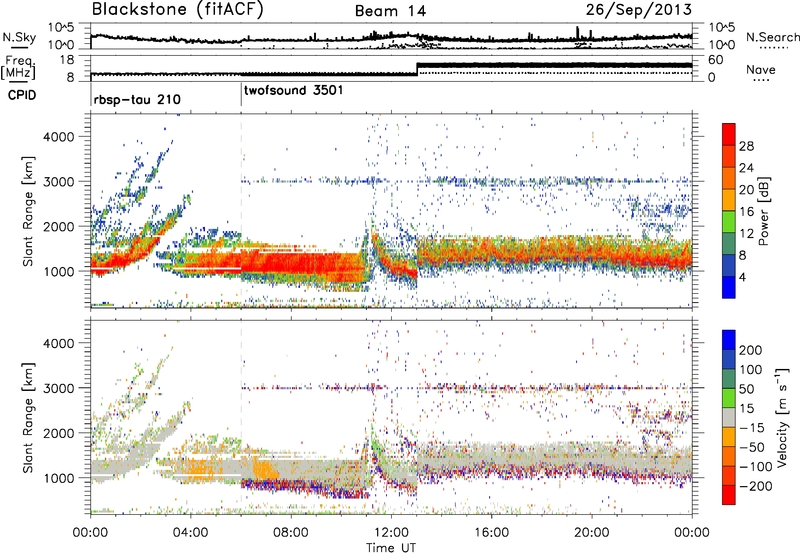The width and height of the screenshot is (800, 554).
Task: Click the velocity panel 'Slant Range [km]' label
Action: (28, 417)
